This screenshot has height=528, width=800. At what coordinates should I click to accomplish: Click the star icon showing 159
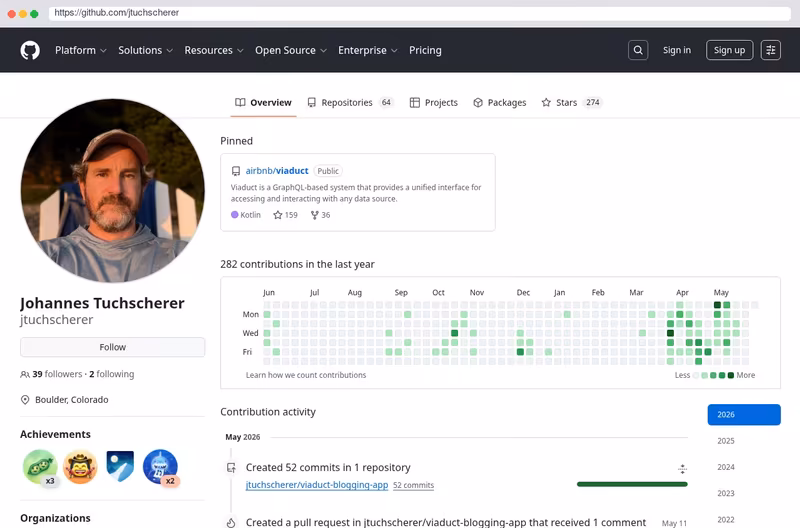(x=278, y=215)
